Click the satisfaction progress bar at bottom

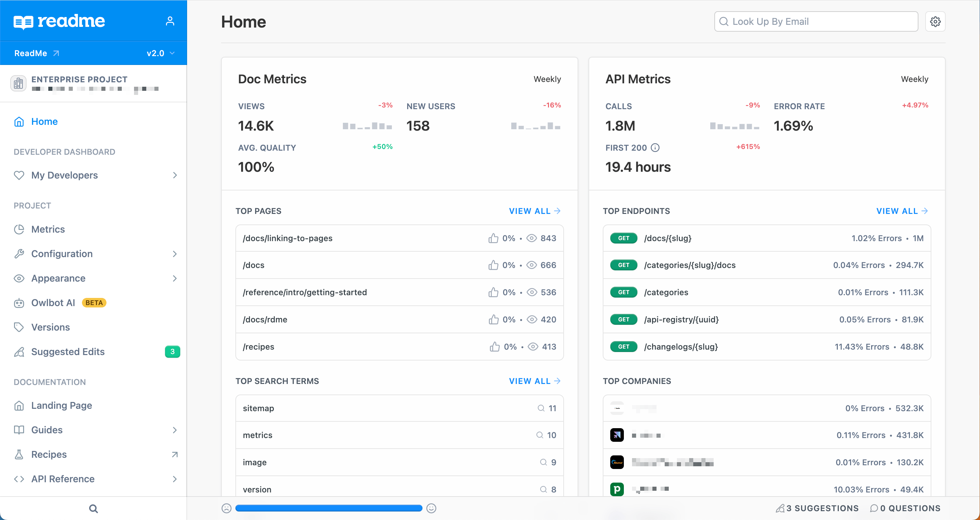(x=329, y=508)
